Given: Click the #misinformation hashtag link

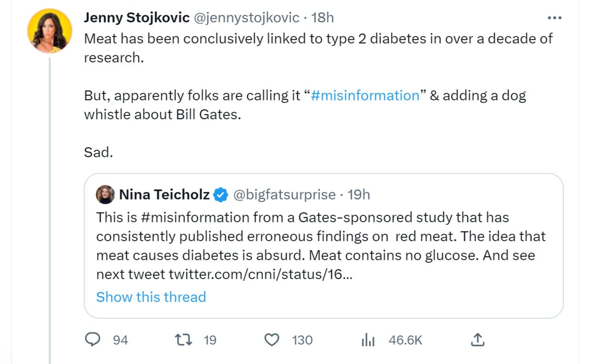Looking at the screenshot, I should [x=364, y=95].
